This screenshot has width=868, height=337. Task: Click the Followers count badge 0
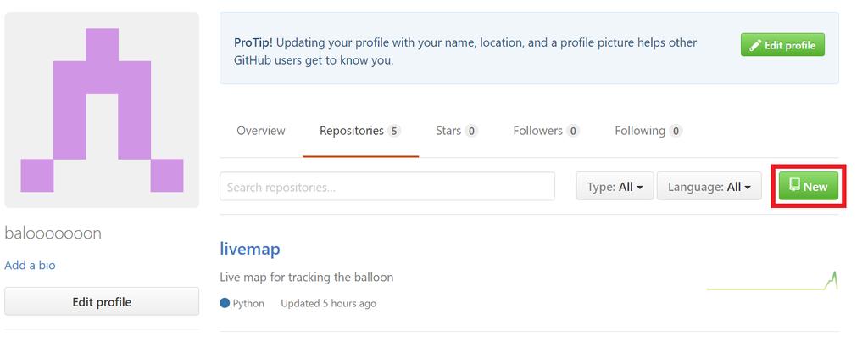click(x=573, y=131)
